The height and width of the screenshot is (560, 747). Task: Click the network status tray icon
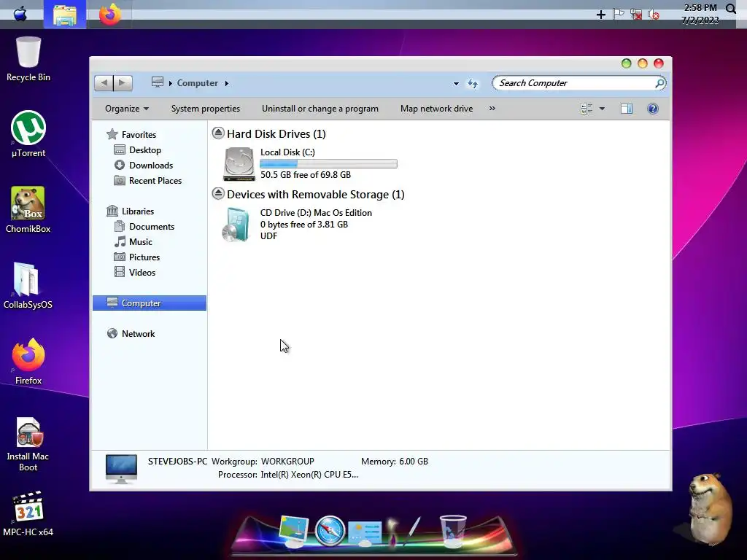point(636,15)
